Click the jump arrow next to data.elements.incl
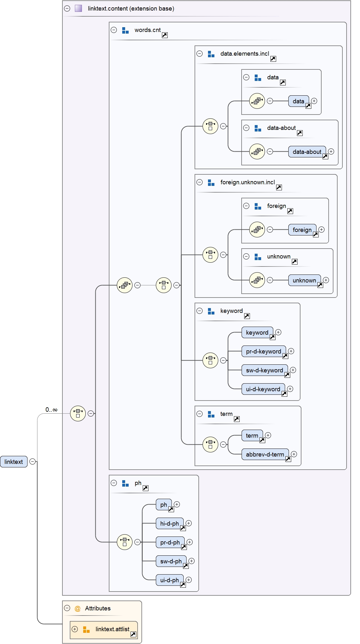 pos(273,59)
